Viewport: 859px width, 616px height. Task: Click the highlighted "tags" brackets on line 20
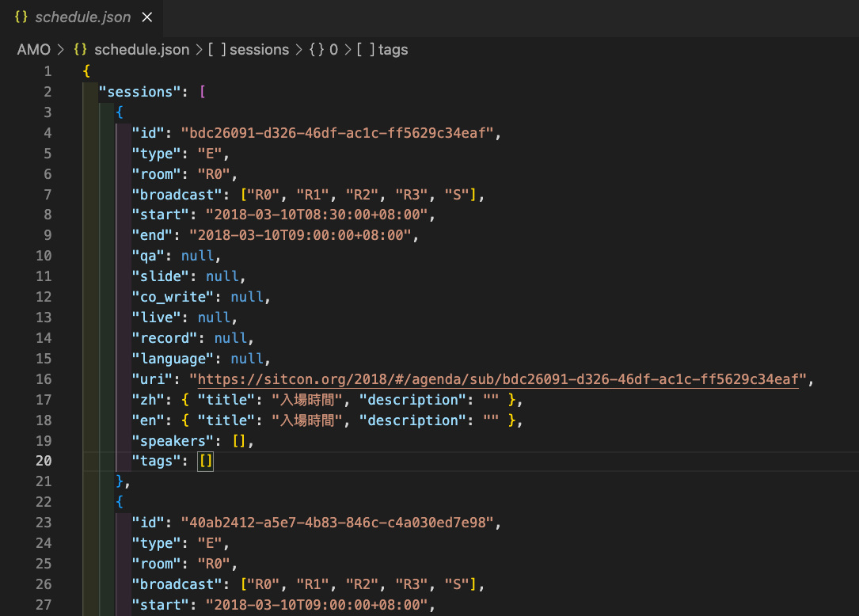[205, 461]
